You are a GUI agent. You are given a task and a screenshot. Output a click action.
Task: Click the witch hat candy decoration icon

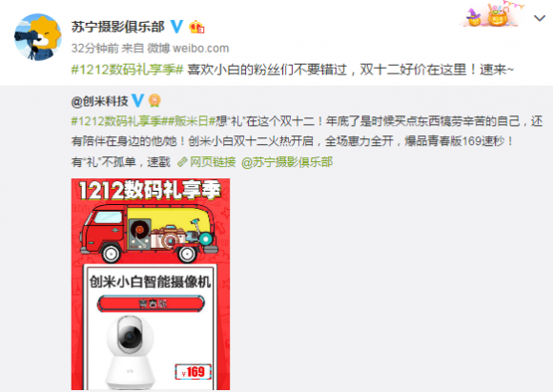474,17
